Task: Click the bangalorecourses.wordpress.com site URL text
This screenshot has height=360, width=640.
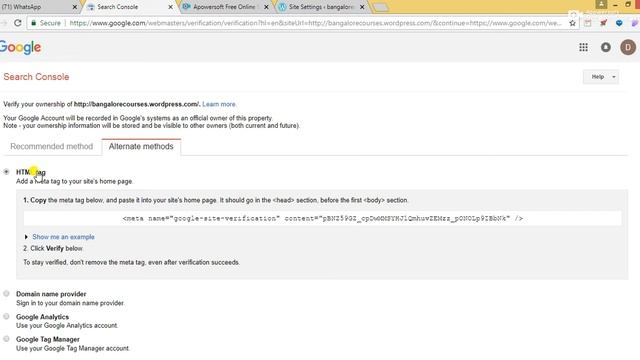Action: [x=137, y=104]
